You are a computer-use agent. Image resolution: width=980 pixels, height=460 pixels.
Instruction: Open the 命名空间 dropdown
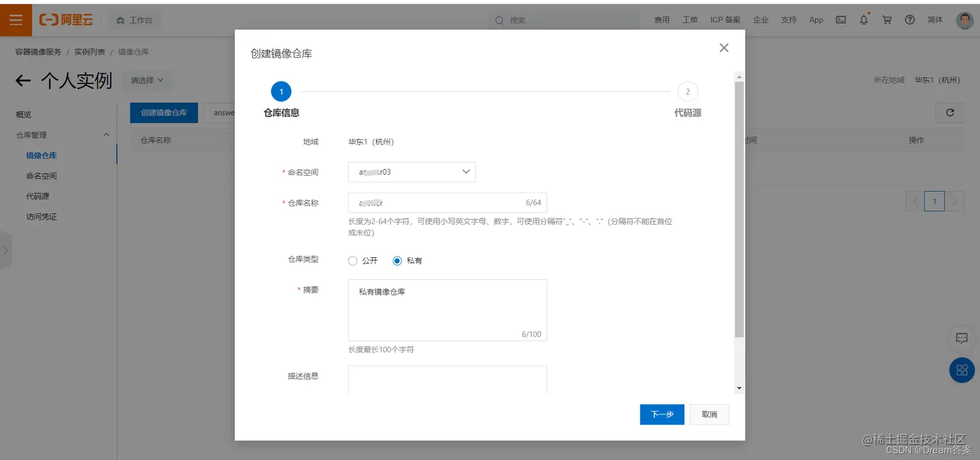[412, 172]
